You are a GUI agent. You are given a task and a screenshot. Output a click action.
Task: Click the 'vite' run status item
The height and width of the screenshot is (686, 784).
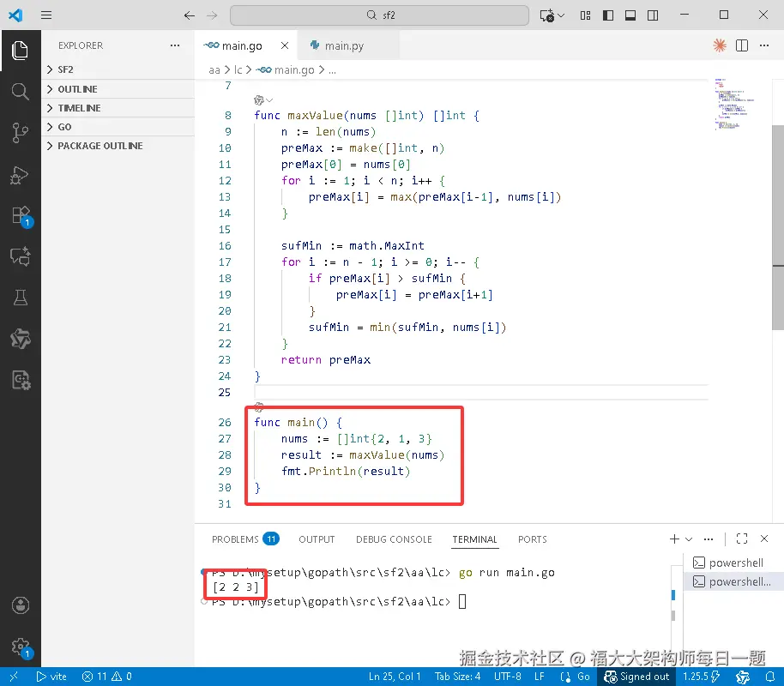point(51,677)
